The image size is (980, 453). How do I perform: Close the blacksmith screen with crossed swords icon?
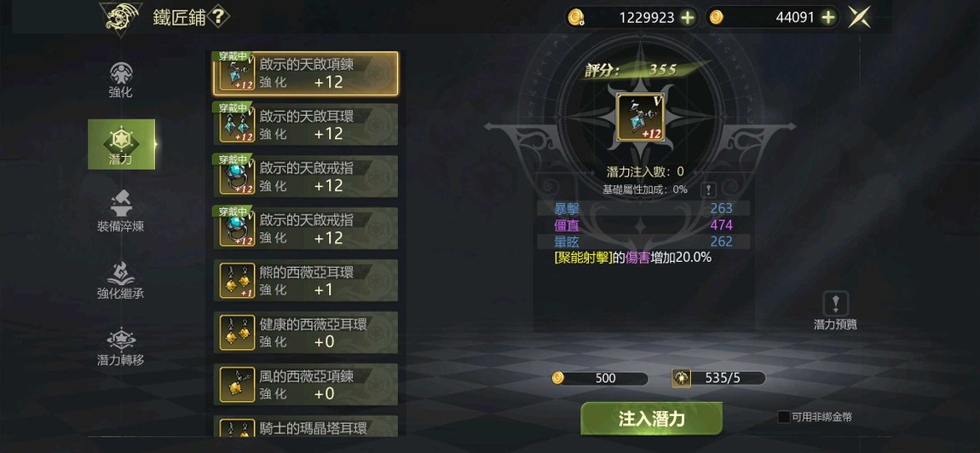tap(859, 18)
